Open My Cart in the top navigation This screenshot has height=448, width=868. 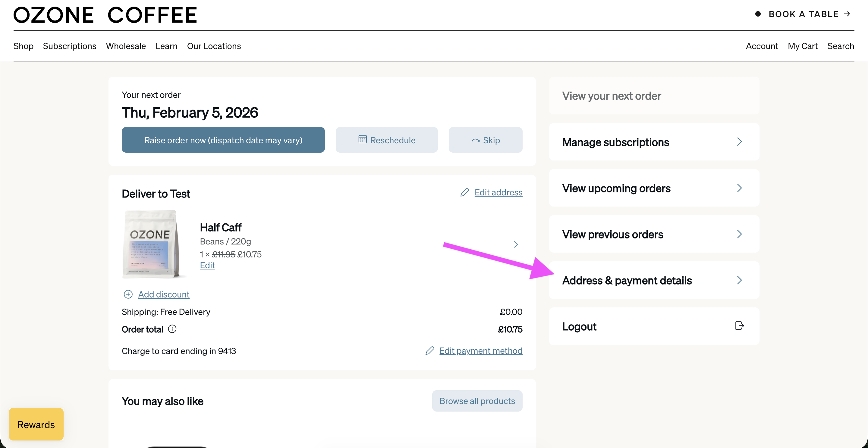[x=803, y=46]
